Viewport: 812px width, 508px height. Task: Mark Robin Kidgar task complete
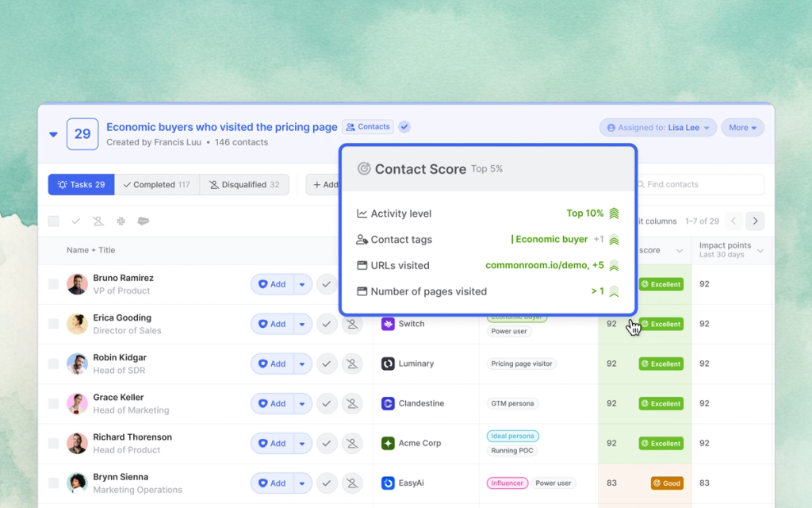pyautogui.click(x=327, y=364)
